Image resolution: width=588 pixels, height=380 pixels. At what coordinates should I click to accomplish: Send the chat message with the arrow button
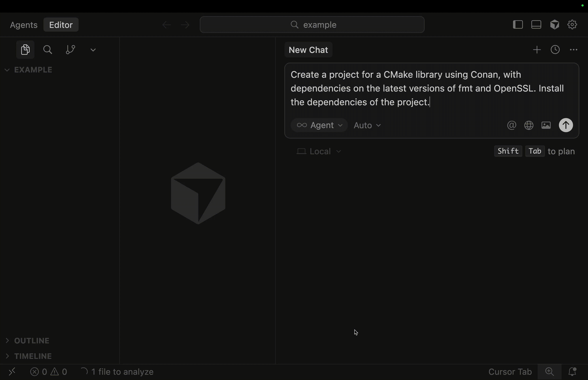tap(565, 125)
